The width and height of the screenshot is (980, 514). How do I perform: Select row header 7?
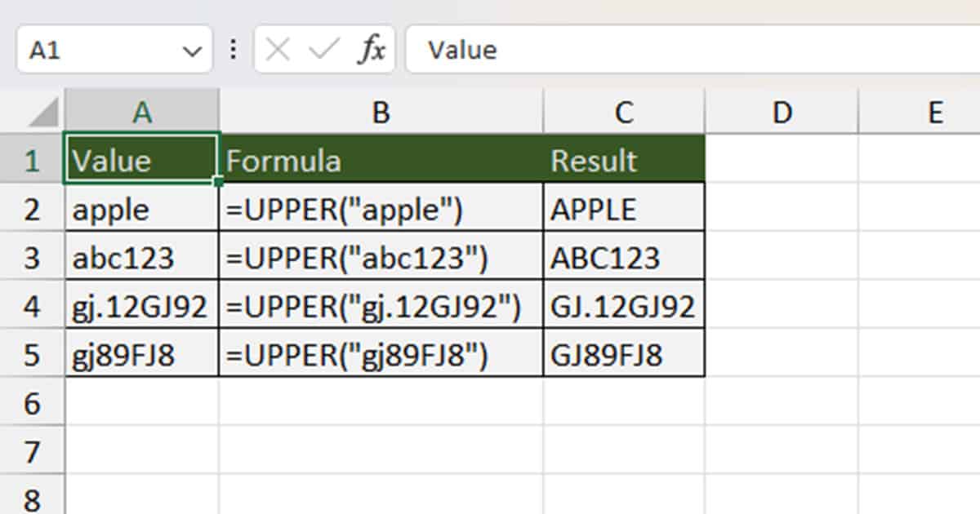(x=33, y=449)
